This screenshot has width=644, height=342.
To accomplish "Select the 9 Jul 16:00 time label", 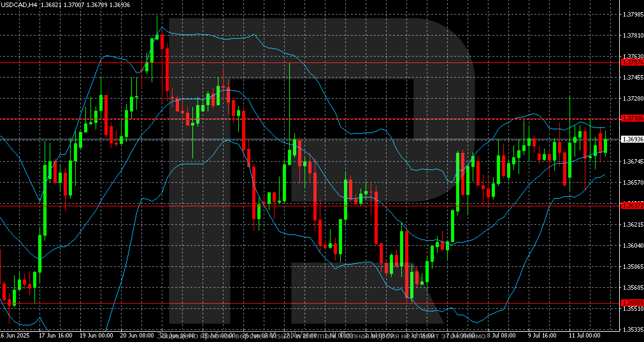I will point(544,336).
